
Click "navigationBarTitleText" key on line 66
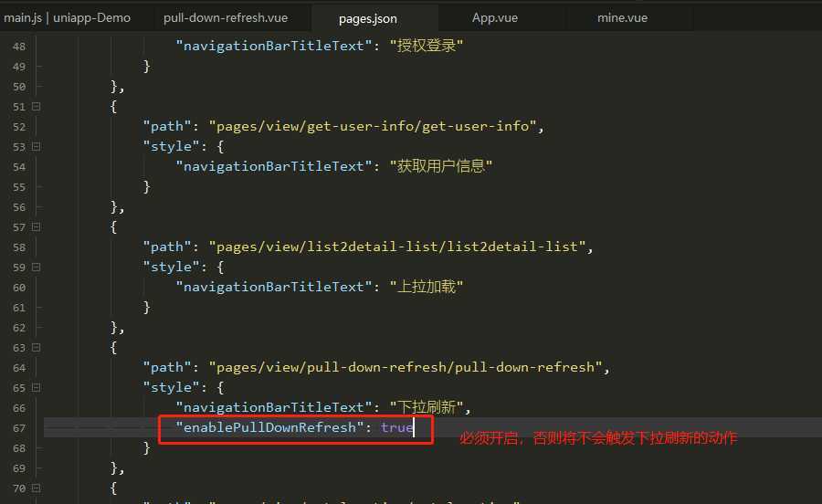pos(274,407)
